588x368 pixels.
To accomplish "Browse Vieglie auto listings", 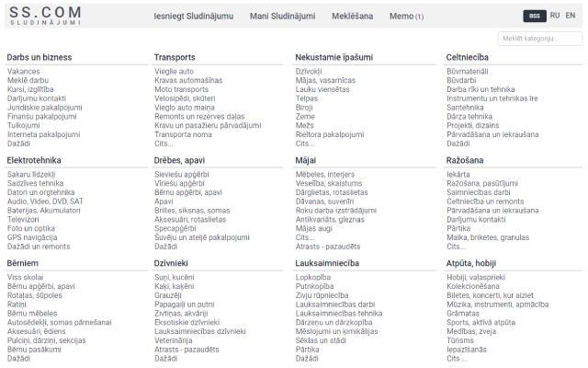I will 174,71.
